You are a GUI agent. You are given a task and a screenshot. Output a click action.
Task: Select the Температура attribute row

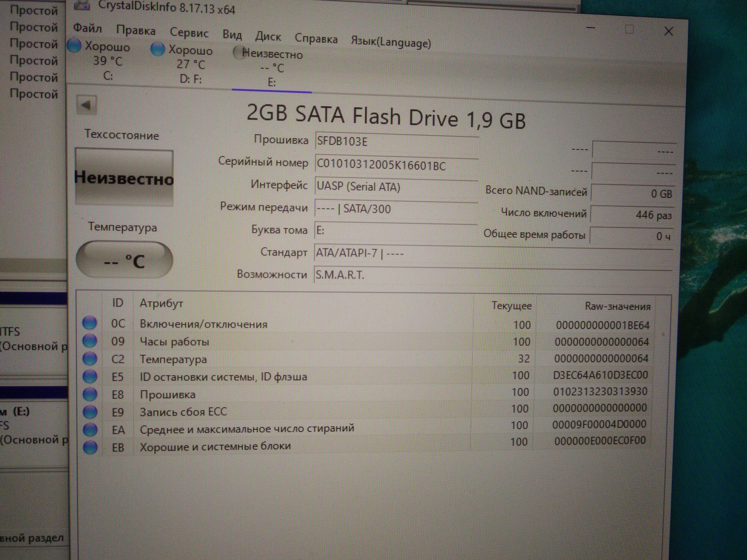tap(366, 359)
